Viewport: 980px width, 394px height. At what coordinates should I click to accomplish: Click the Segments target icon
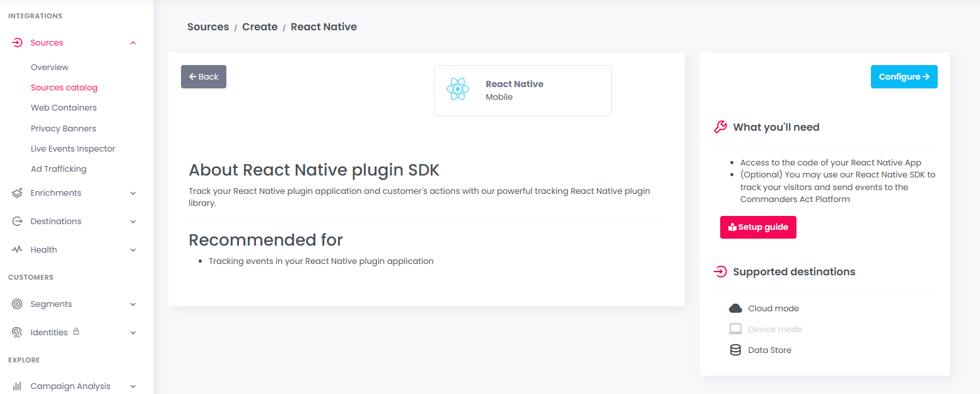coord(17,304)
